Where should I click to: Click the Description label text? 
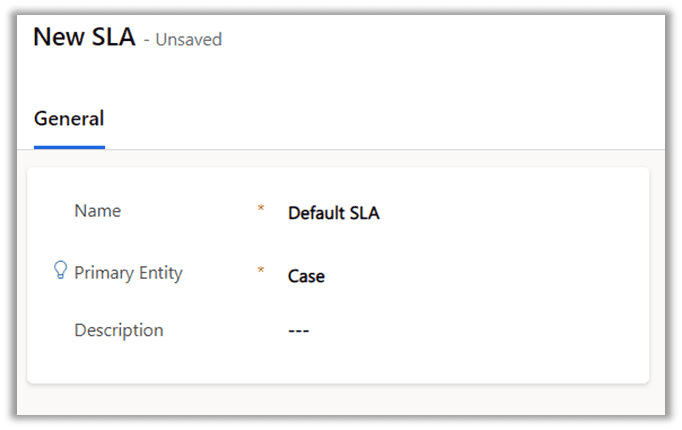click(119, 330)
